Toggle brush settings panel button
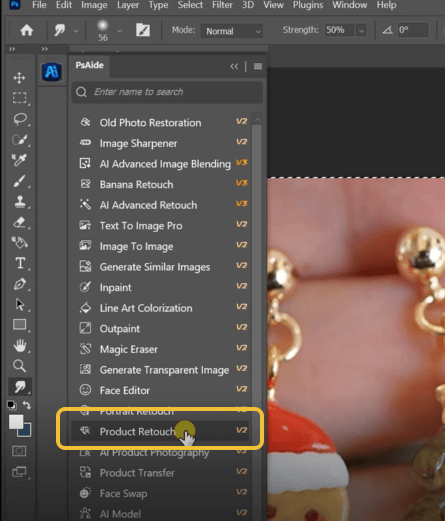Screen dimensions: 445x521 (x=143, y=30)
